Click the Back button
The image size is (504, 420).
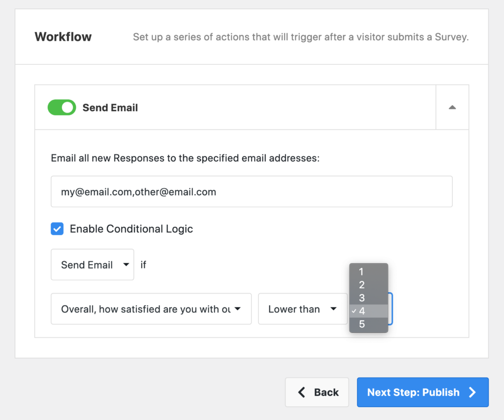[x=317, y=392]
